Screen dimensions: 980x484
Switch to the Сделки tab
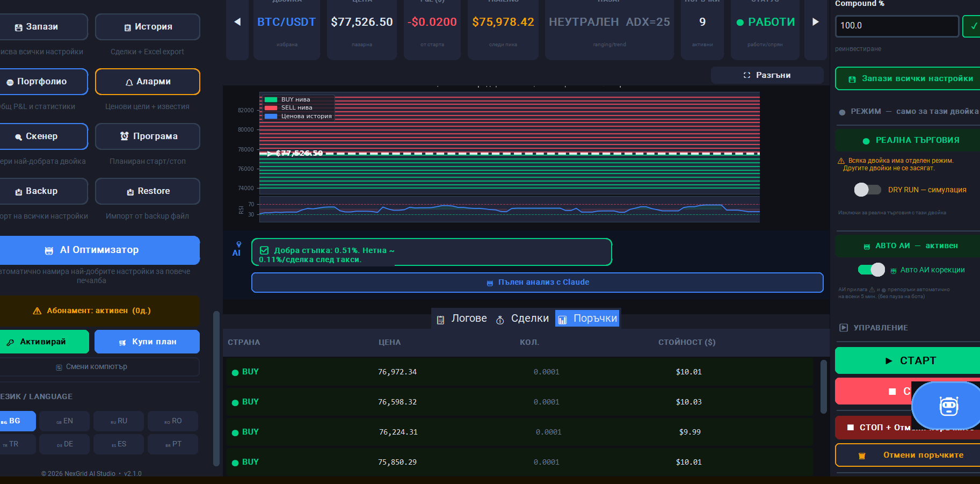click(522, 319)
